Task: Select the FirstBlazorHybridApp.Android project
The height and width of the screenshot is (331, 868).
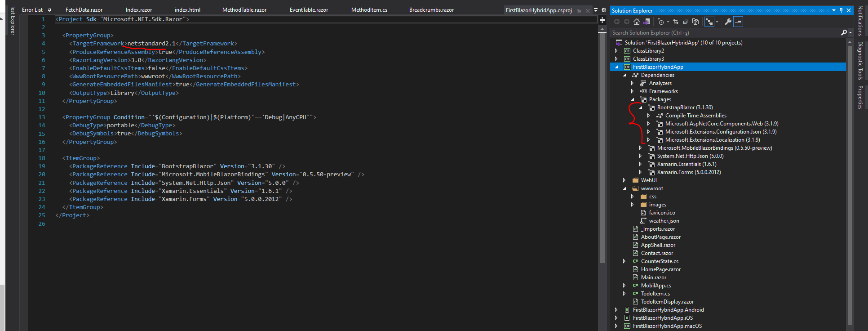Action: [668, 310]
